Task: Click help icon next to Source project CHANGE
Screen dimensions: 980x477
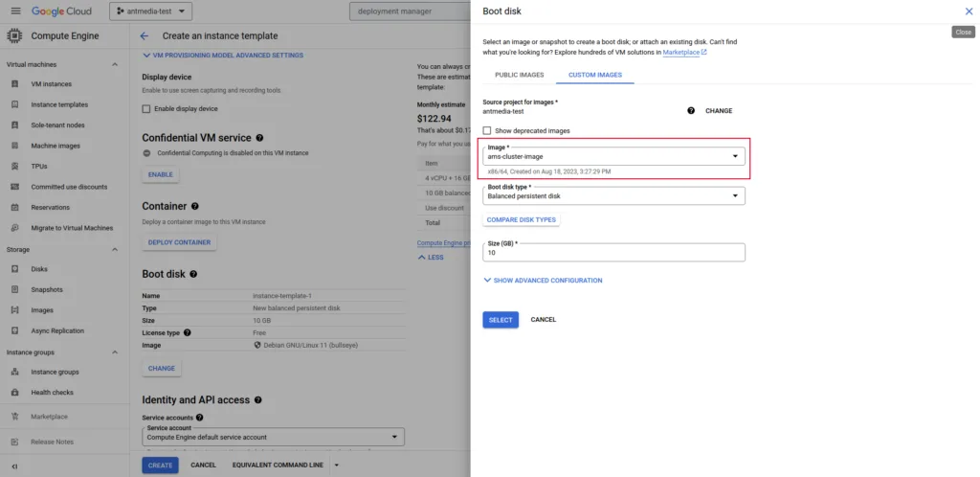Action: pos(691,111)
